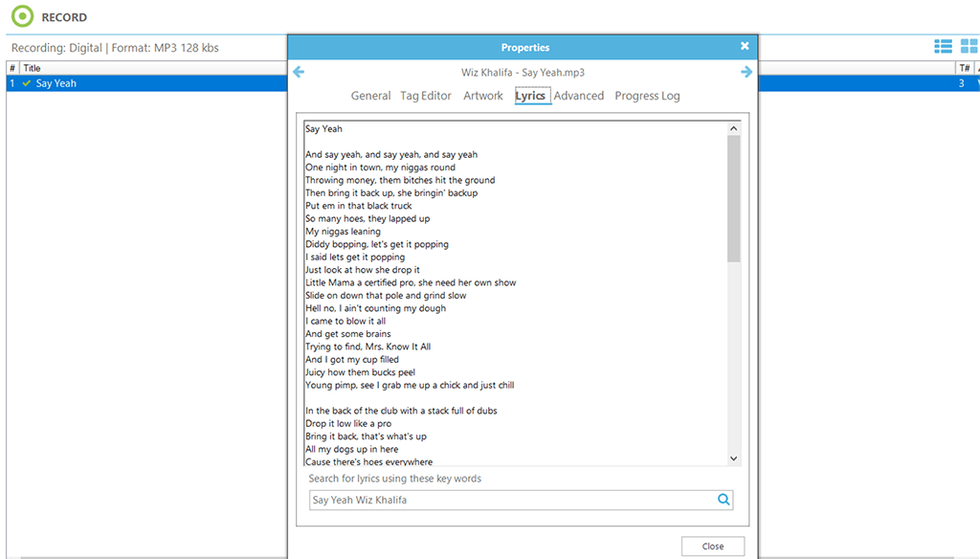Image resolution: width=980 pixels, height=559 pixels.
Task: Go to previous track with left arrow
Action: point(299,72)
